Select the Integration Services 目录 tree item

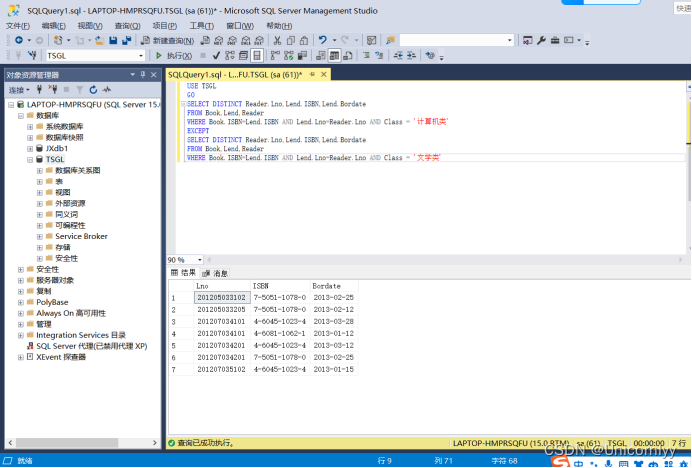click(x=81, y=335)
